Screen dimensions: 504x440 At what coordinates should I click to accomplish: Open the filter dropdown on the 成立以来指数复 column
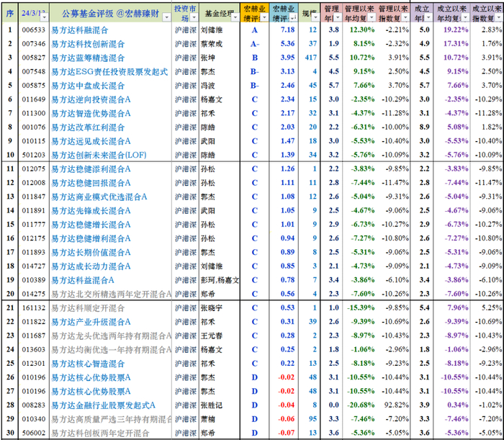pyautogui.click(x=499, y=18)
